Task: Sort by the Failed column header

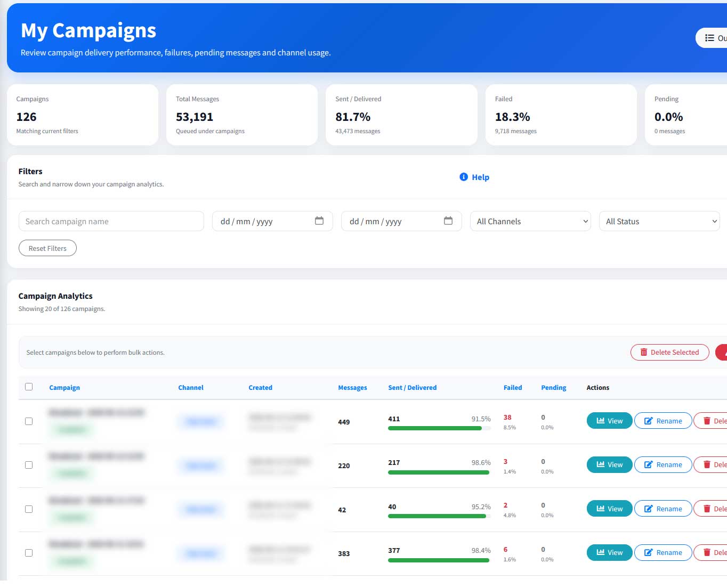Action: point(513,388)
